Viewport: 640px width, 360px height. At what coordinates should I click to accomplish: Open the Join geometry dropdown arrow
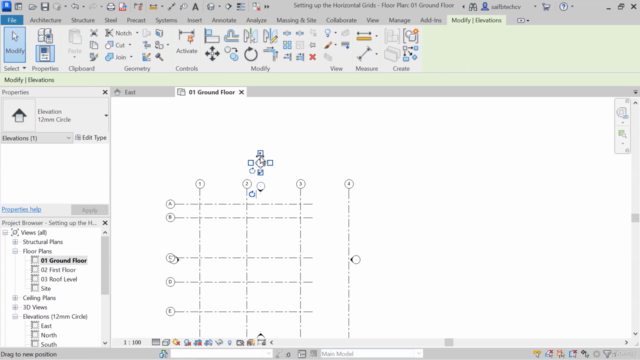point(131,57)
